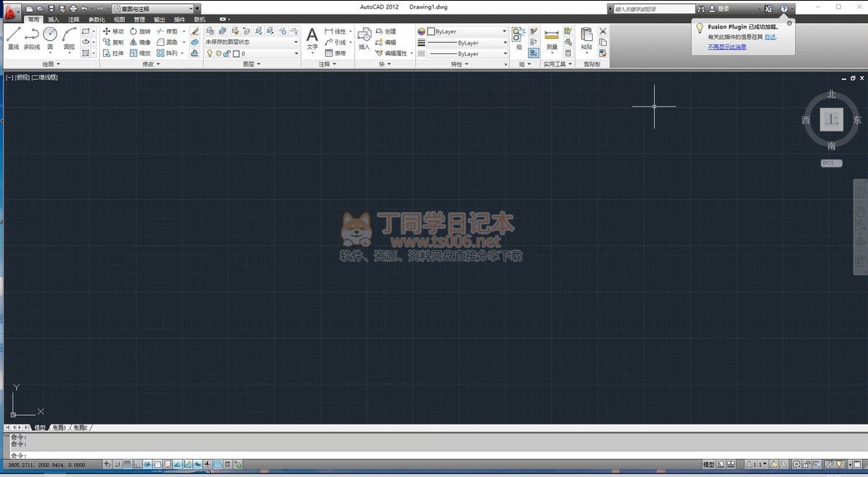The width and height of the screenshot is (868, 477).
Task: Expand the 未保存的图层状态 layer state dropdown
Action: 252,42
